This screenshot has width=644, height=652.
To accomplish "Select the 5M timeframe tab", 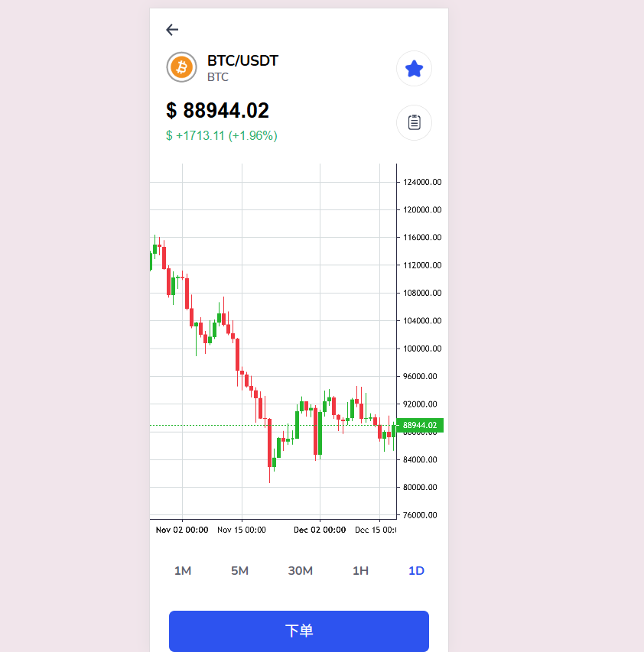I will (x=240, y=571).
